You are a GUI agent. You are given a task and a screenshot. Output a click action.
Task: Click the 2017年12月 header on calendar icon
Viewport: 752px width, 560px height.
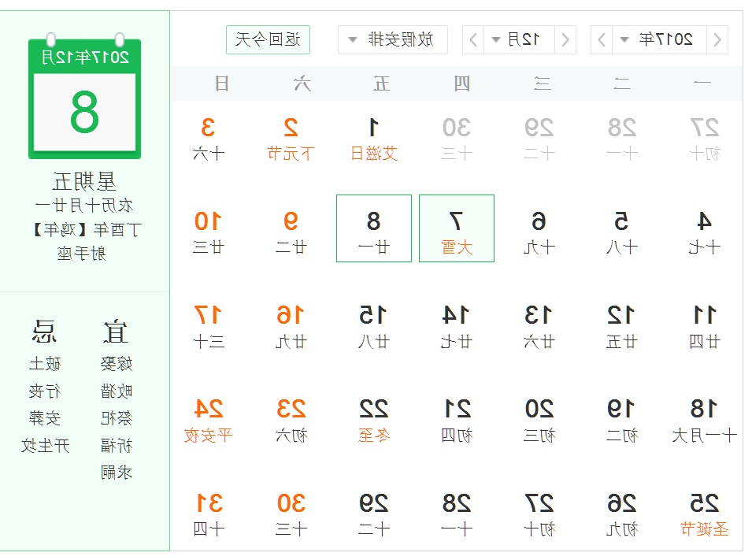[x=85, y=57]
